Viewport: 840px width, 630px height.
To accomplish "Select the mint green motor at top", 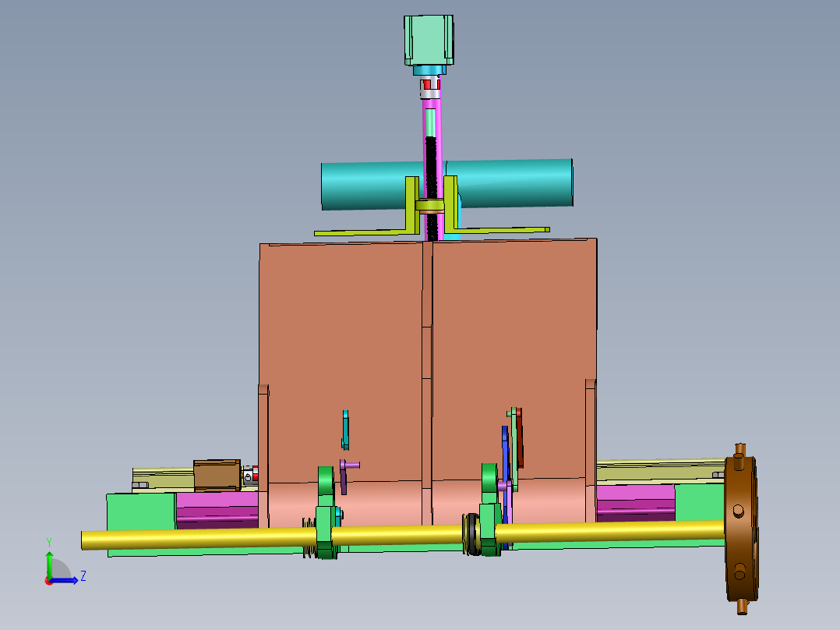I will [429, 41].
